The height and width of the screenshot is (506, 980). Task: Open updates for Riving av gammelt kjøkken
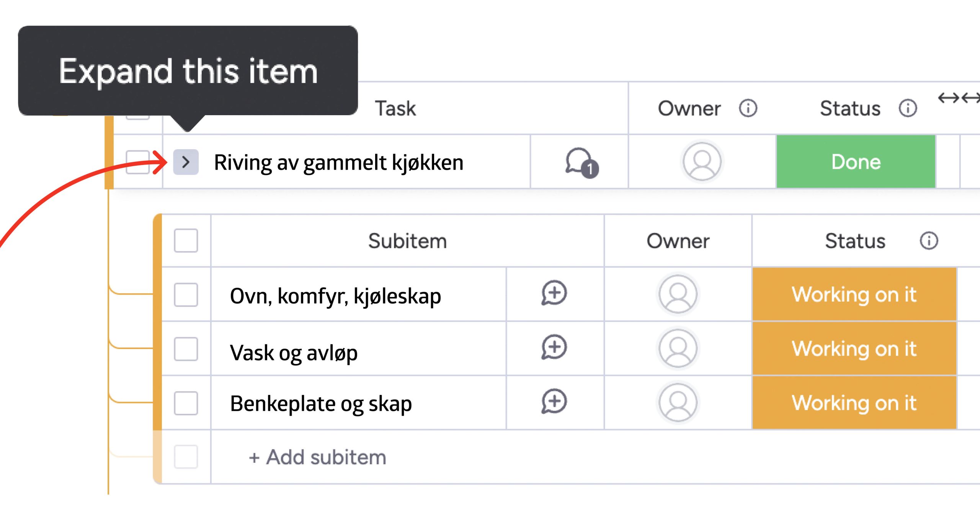581,163
